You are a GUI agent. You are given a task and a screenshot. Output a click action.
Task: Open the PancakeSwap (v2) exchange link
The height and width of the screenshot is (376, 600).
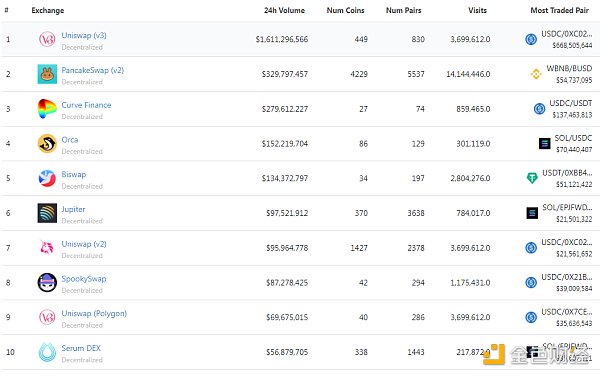pos(93,70)
